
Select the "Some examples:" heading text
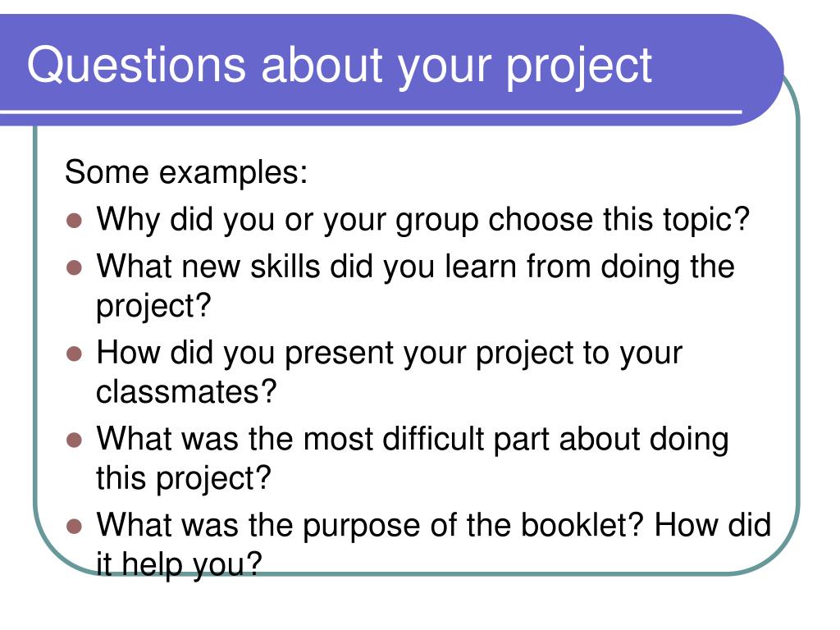point(186,173)
